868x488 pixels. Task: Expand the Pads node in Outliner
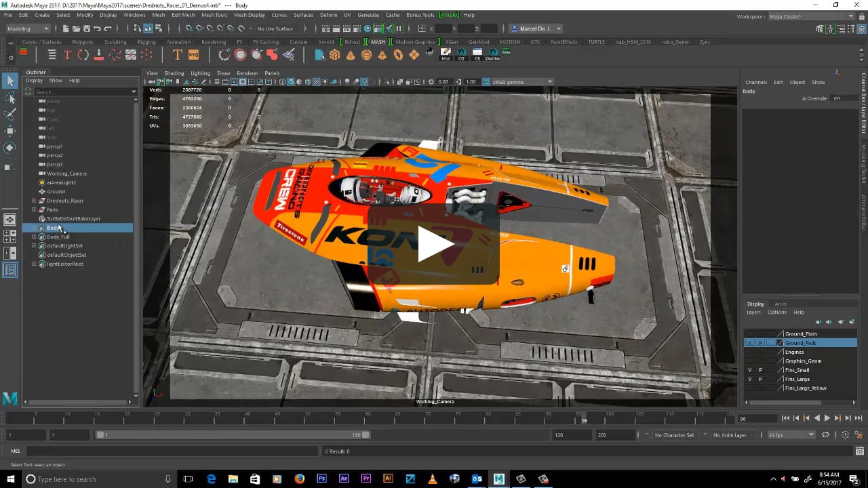click(x=34, y=209)
